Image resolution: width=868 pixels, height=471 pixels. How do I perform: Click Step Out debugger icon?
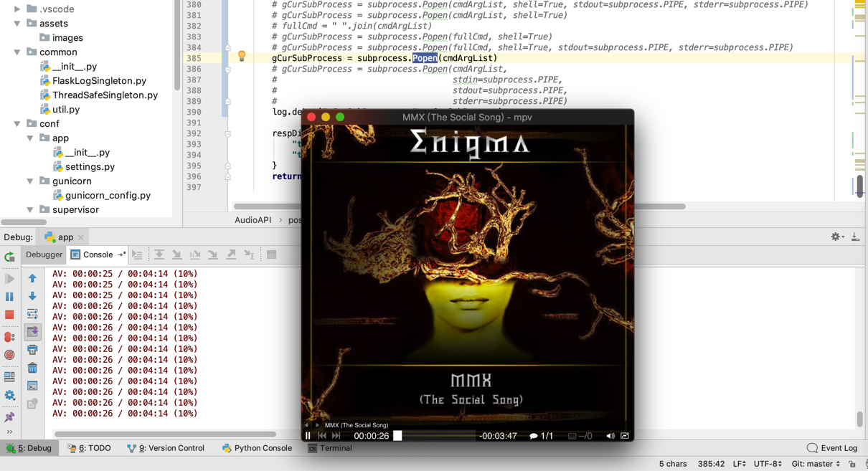tap(231, 254)
